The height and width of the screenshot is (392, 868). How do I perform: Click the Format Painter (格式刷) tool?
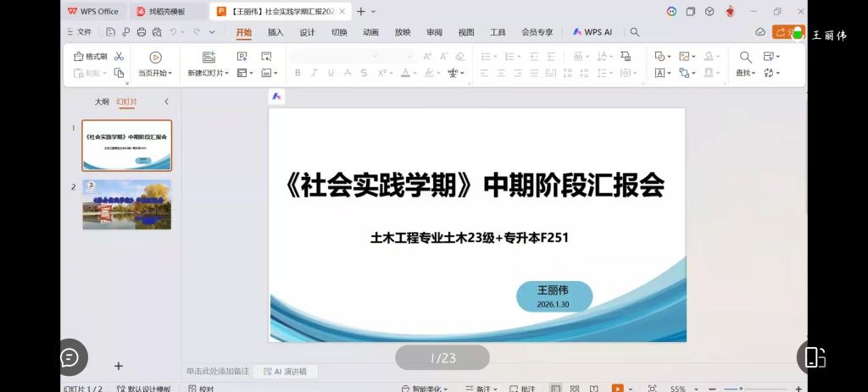pyautogui.click(x=91, y=57)
